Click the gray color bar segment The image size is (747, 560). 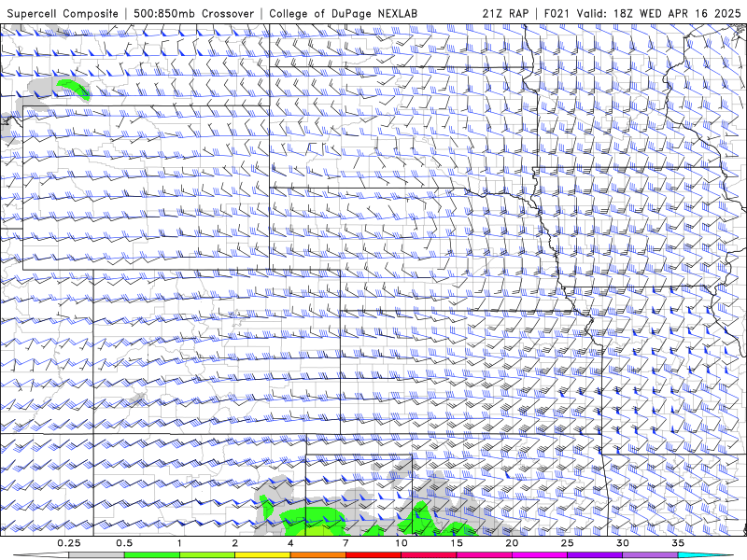(97, 555)
